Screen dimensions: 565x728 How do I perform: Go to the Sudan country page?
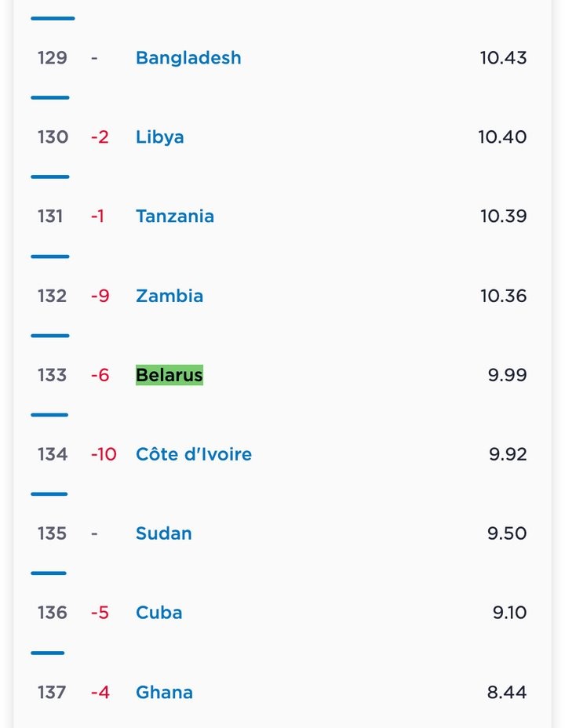[x=164, y=533]
